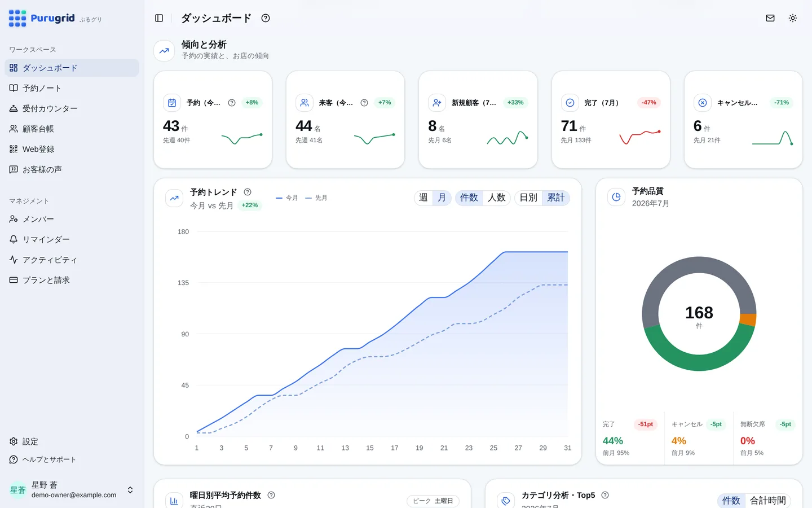Select ダッシュボード in sidebar

coord(72,68)
